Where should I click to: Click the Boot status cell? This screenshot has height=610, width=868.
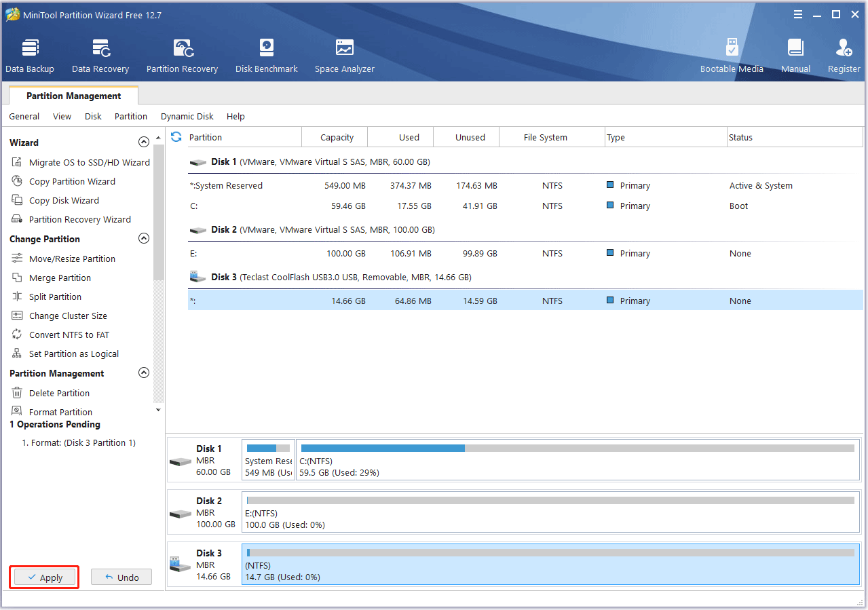(x=738, y=206)
